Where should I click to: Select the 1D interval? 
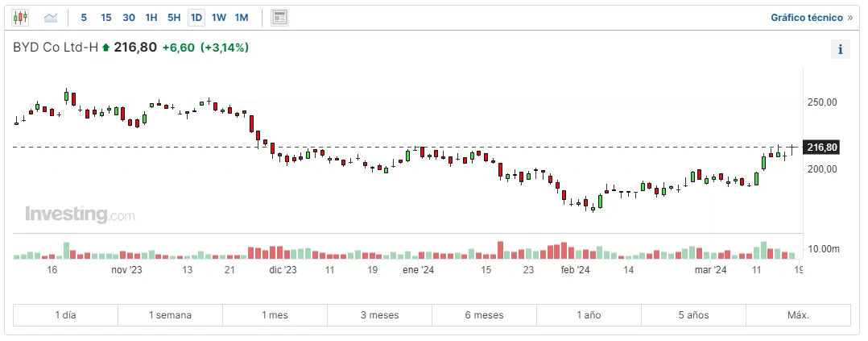tap(196, 17)
